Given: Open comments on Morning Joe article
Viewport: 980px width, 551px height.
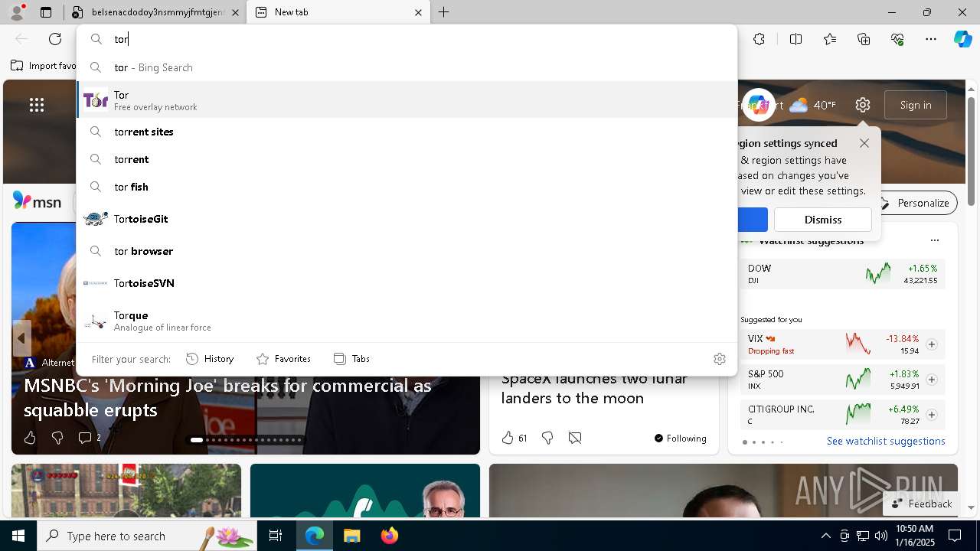Looking at the screenshot, I should pyautogui.click(x=90, y=438).
